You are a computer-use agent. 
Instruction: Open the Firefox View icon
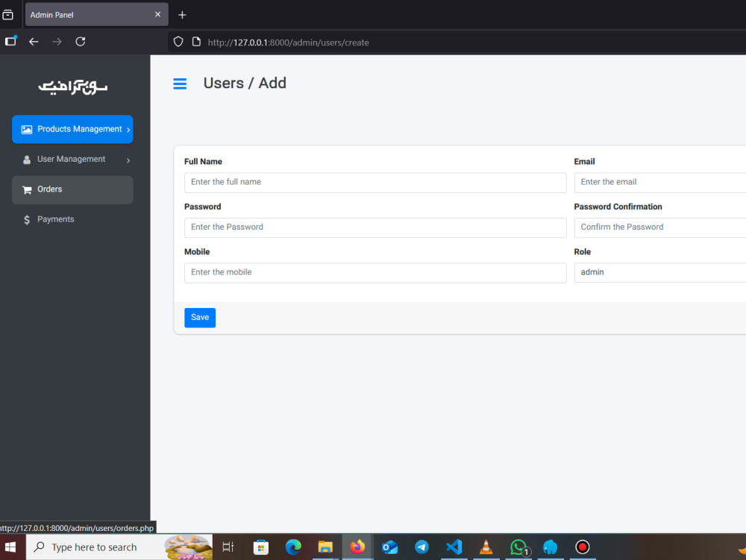tap(8, 15)
